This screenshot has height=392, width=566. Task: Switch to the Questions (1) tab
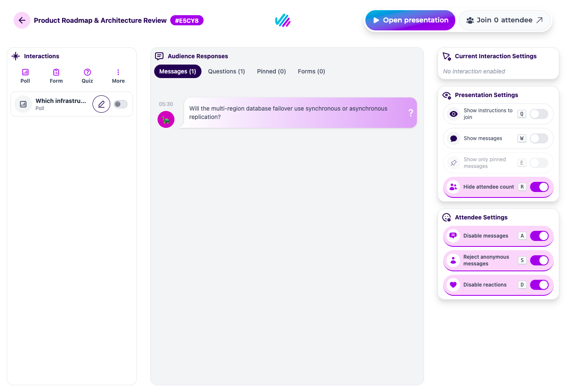[x=226, y=71]
